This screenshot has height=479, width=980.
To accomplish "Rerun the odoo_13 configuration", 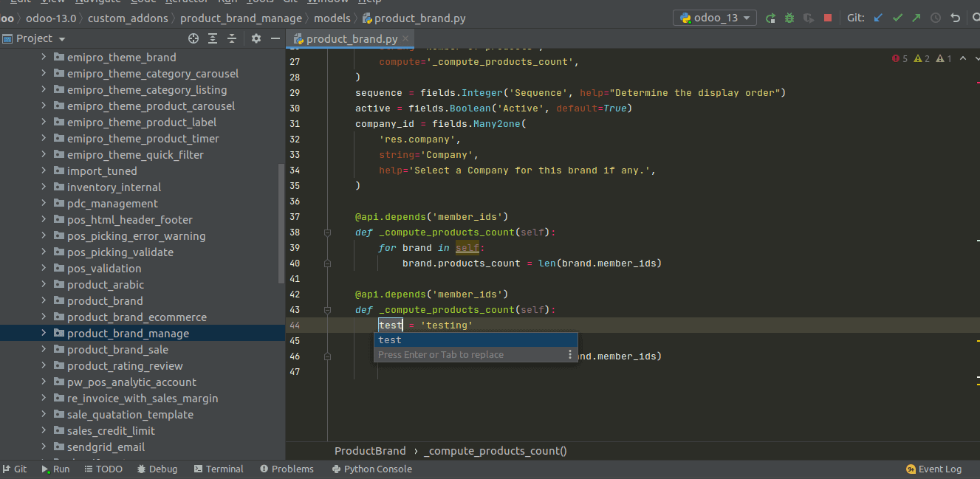I will pyautogui.click(x=771, y=18).
